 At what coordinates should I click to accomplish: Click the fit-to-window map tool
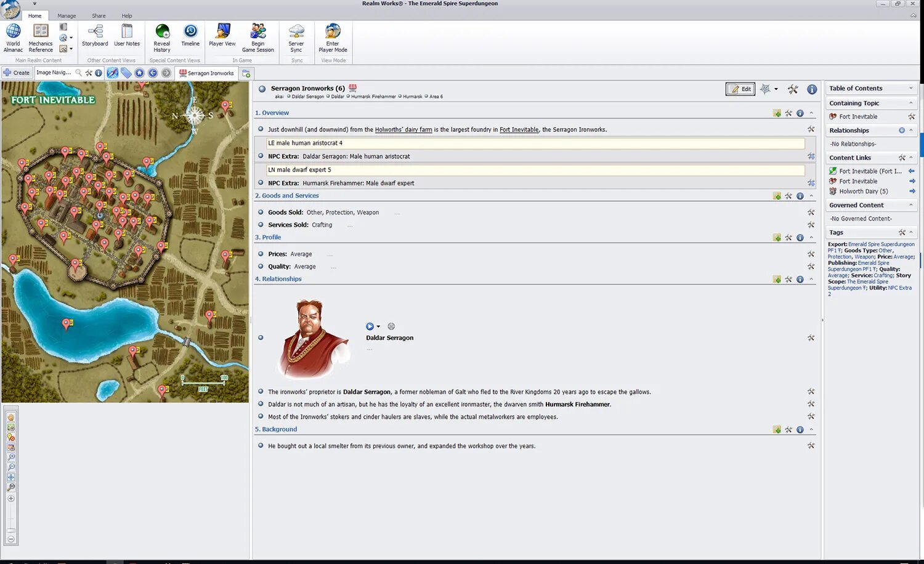11,477
